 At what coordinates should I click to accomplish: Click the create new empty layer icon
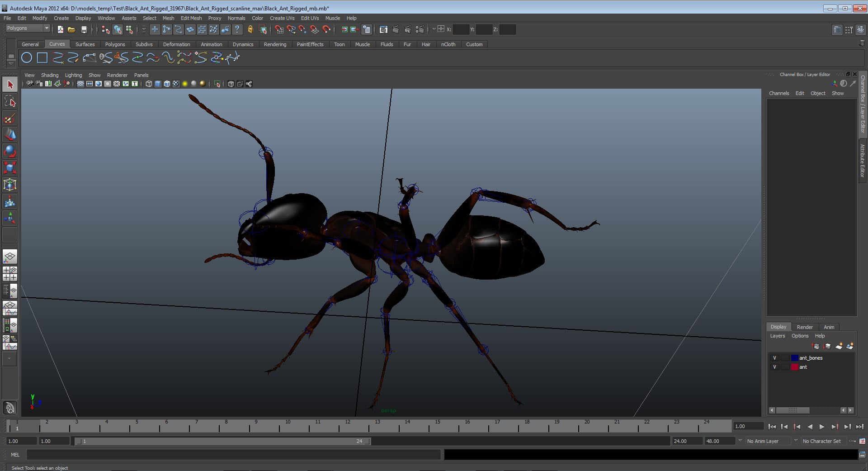(x=839, y=346)
